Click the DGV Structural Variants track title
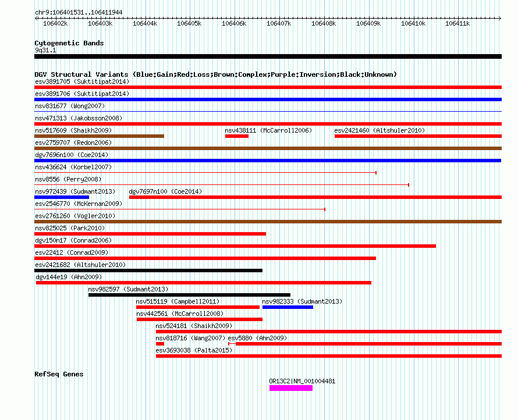The width and height of the screenshot is (518, 420). point(216,74)
